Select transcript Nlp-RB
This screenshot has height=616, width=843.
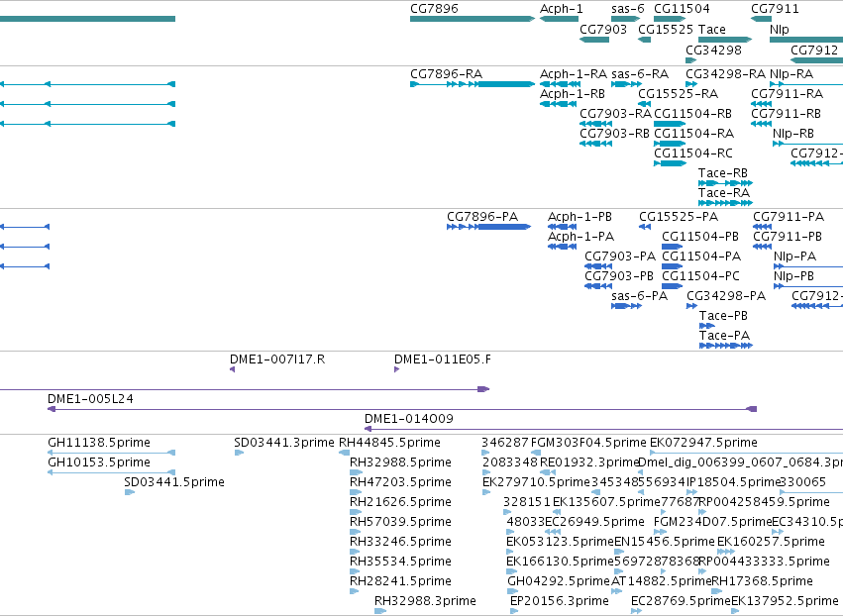pos(793,134)
